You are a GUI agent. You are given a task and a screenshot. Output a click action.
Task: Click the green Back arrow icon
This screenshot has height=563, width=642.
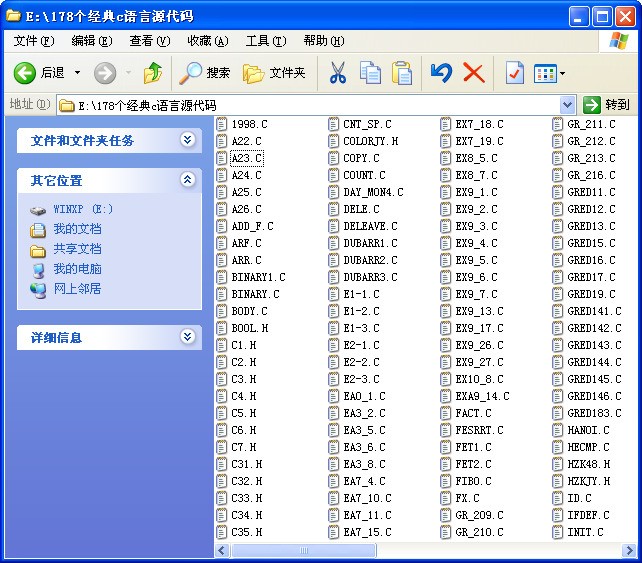25,73
